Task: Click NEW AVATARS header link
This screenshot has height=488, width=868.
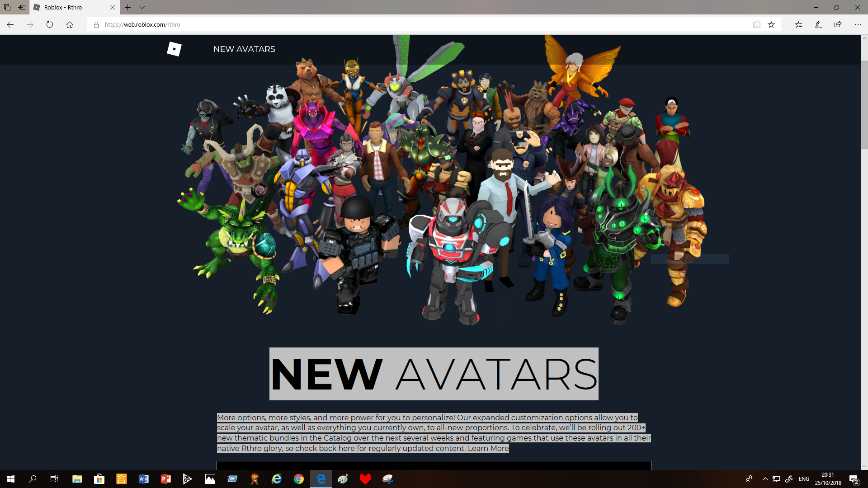Action: click(x=244, y=49)
